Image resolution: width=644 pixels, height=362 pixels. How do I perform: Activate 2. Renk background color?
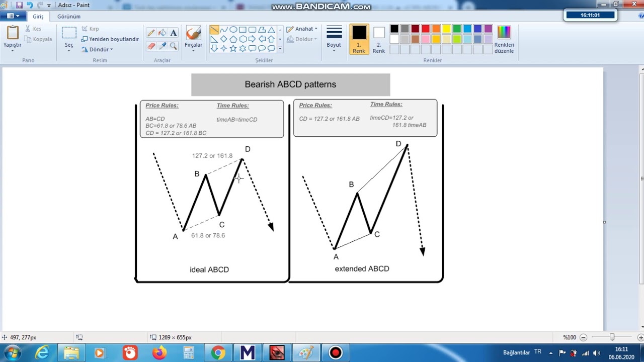[379, 39]
